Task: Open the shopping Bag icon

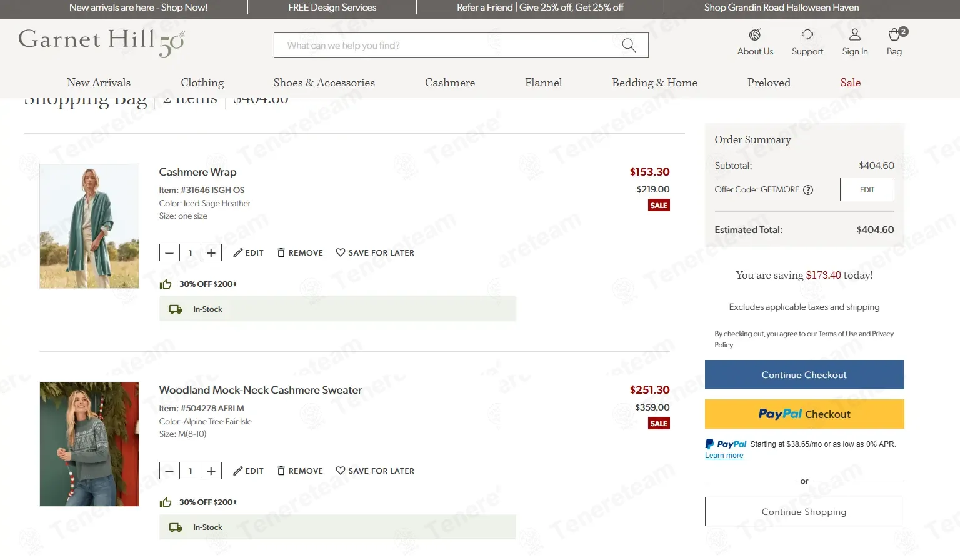Action: tap(895, 35)
